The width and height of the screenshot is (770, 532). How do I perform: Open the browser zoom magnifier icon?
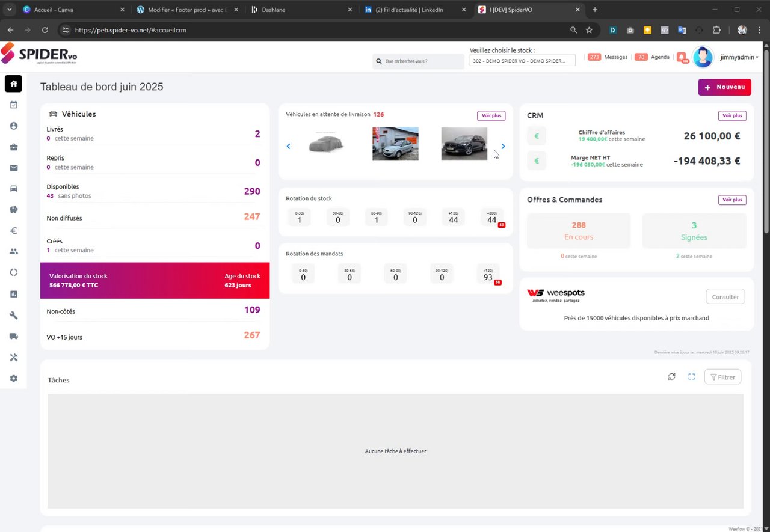click(573, 30)
